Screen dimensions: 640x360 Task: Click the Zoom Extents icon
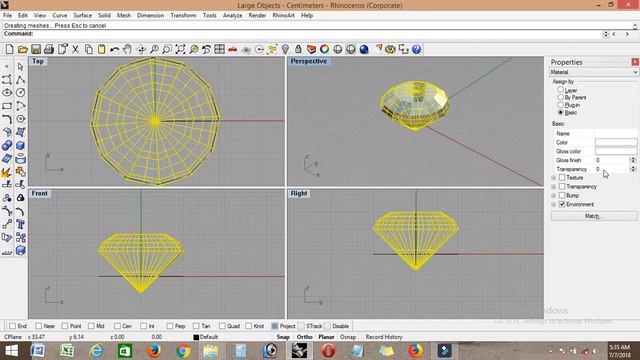pos(180,49)
